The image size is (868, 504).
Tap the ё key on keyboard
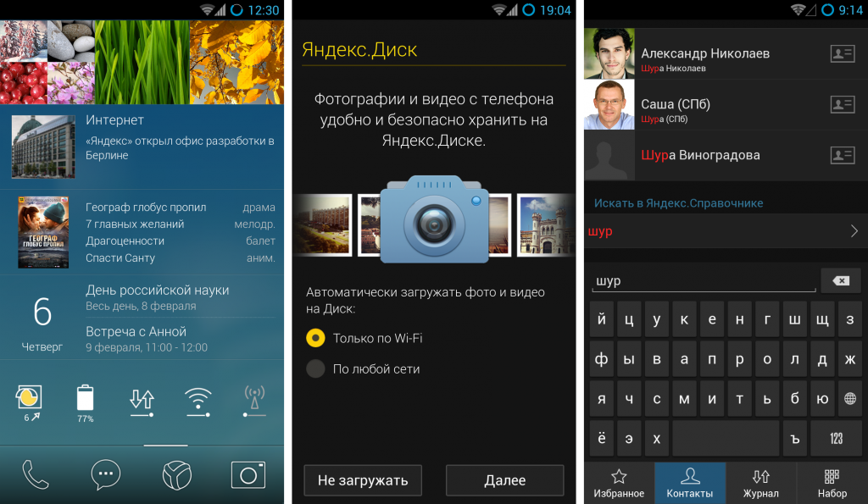pos(601,439)
